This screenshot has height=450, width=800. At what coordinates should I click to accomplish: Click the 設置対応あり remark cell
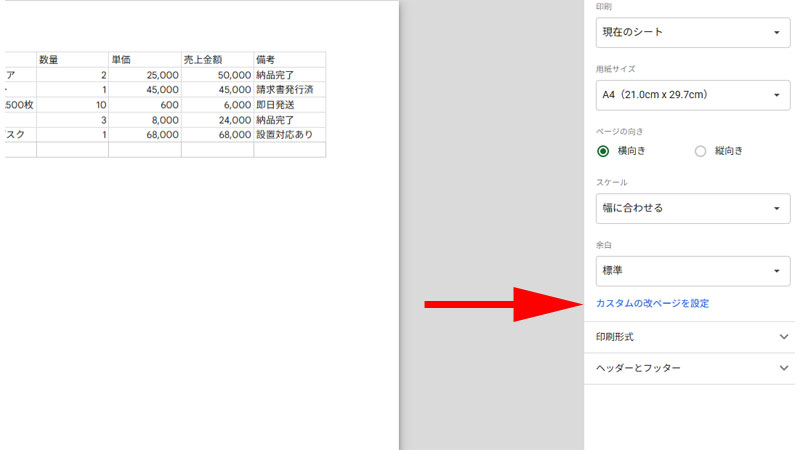pyautogui.click(x=290, y=135)
